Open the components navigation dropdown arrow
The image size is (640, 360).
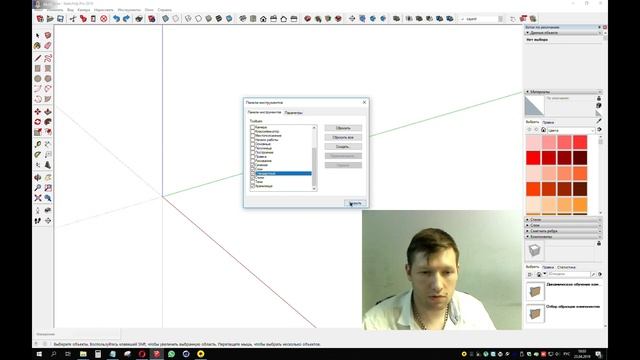tap(545, 274)
